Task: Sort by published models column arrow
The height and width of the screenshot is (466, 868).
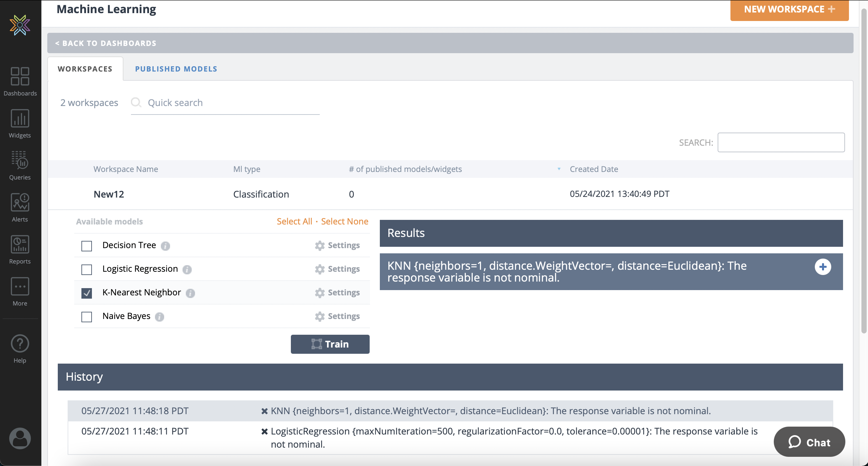Action: click(559, 169)
